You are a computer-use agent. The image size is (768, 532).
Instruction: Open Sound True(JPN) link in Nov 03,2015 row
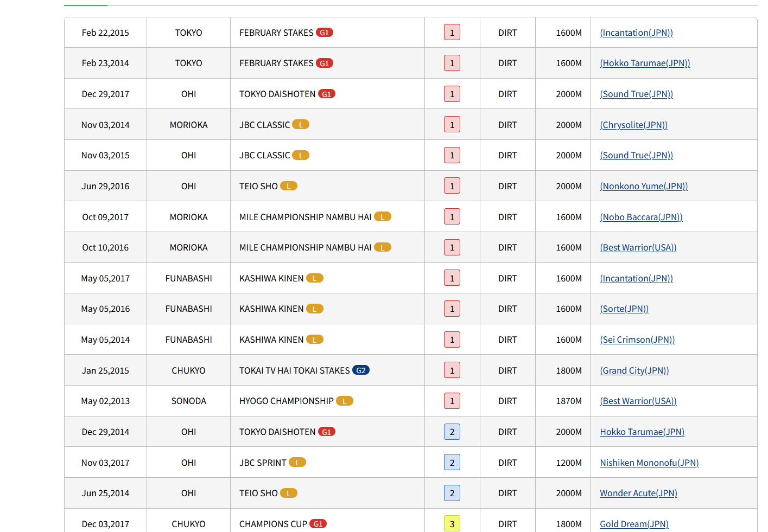pos(636,156)
